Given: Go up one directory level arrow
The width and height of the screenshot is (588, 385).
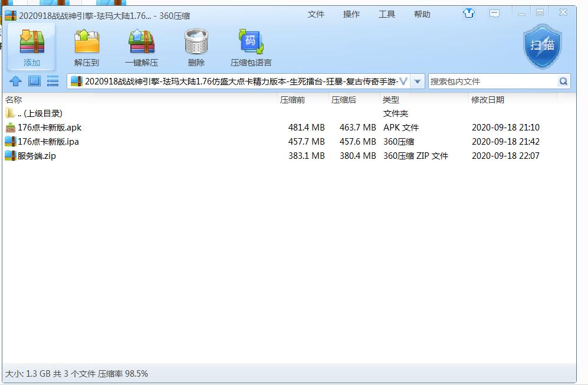Looking at the screenshot, I should 16,81.
